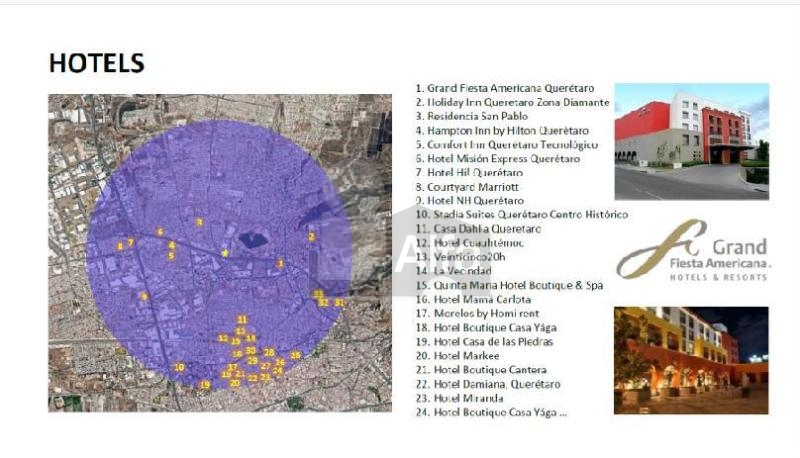Click the HOTELS slide title
The image size is (800, 458).
coord(97,63)
